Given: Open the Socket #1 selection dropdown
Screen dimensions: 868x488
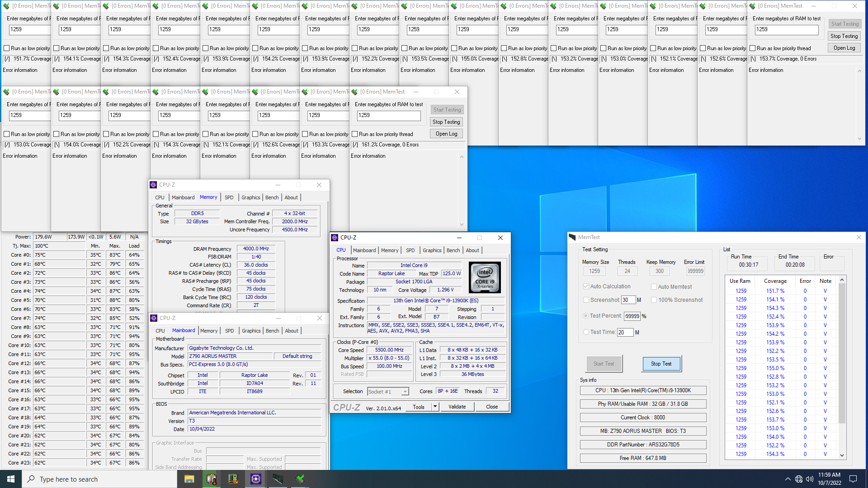Looking at the screenshot, I should pyautogui.click(x=405, y=392).
